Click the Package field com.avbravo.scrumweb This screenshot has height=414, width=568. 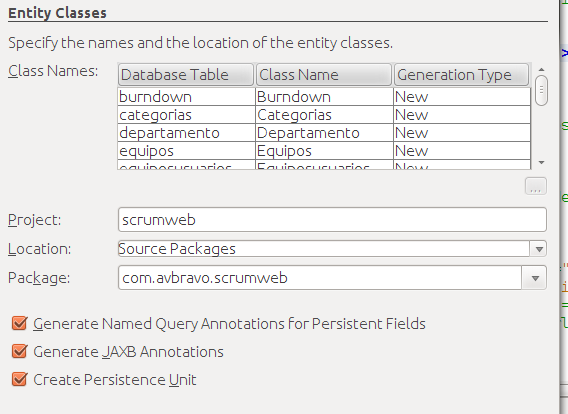(320, 278)
